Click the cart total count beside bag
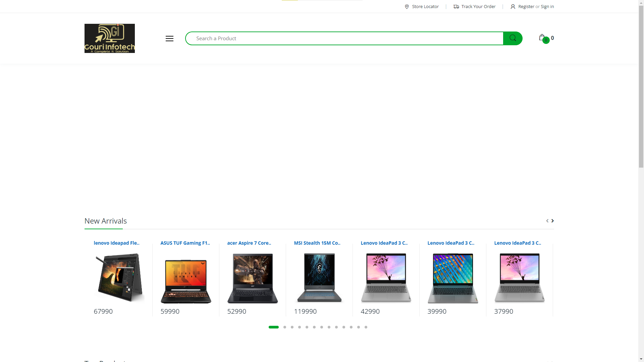This screenshot has width=644, height=362. click(552, 38)
